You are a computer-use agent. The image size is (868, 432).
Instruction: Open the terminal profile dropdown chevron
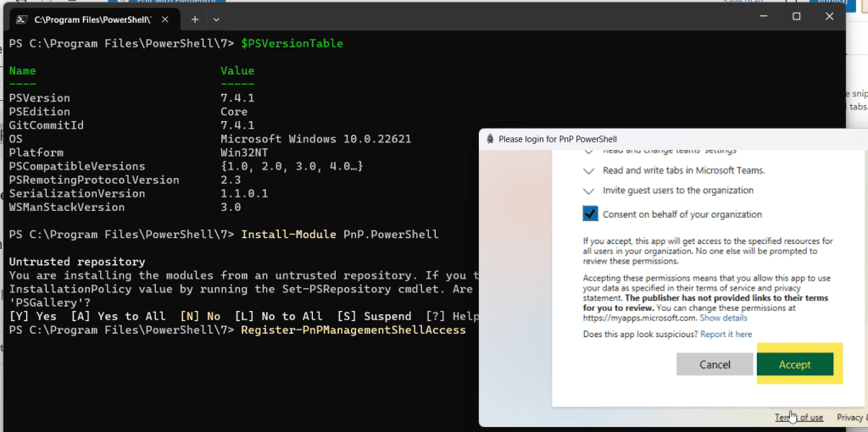216,19
